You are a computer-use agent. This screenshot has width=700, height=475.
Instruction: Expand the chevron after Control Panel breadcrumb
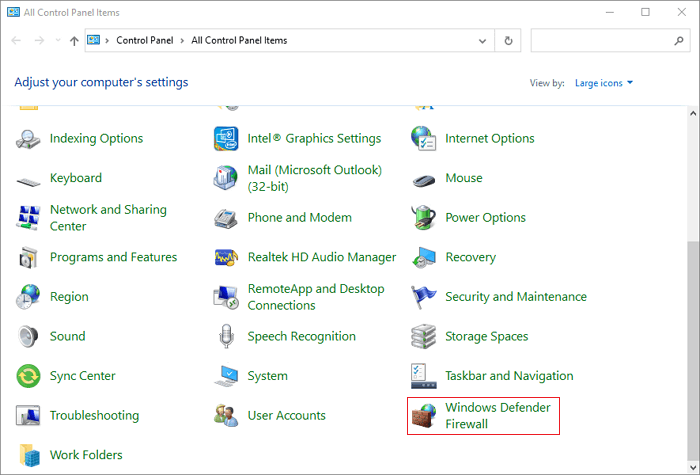tap(182, 41)
